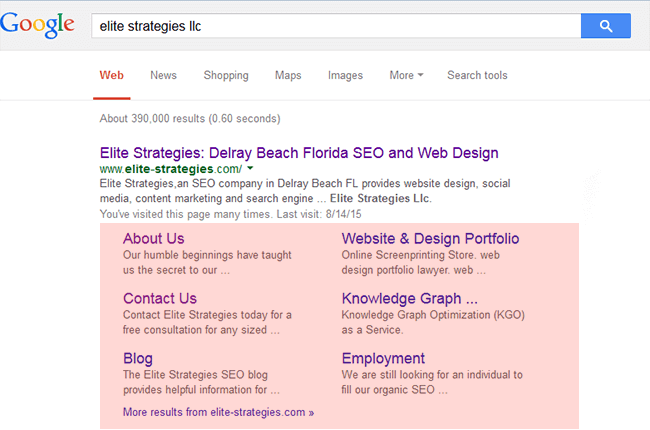Click the green www.elite-strategies.com URL text
This screenshot has height=430, width=650.
pos(170,170)
